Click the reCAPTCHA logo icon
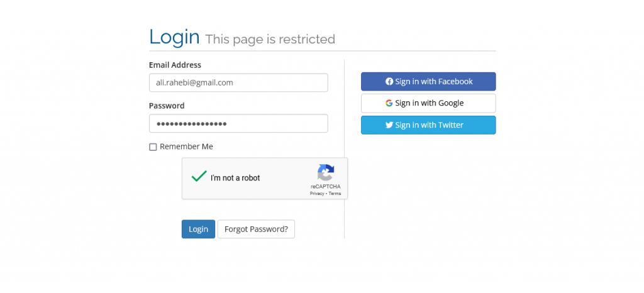Image resolution: width=644 pixels, height=293 pixels. 326,172
